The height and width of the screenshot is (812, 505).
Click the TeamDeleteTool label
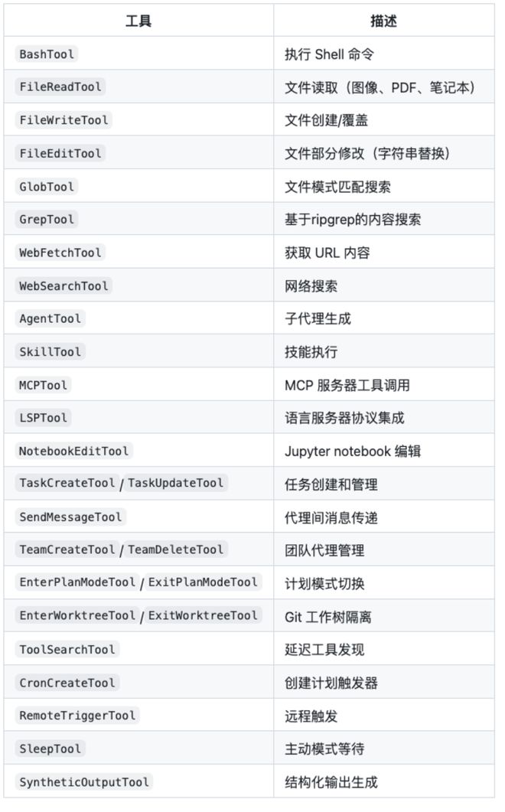pos(175,550)
